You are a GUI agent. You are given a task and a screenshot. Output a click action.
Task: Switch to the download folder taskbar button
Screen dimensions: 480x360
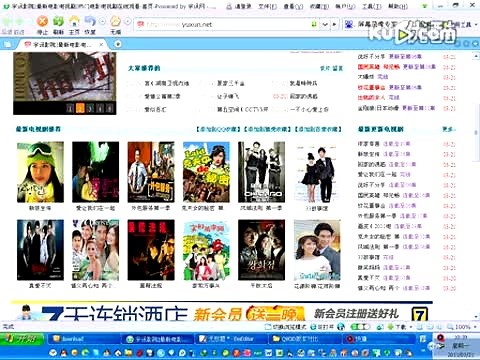83,339
